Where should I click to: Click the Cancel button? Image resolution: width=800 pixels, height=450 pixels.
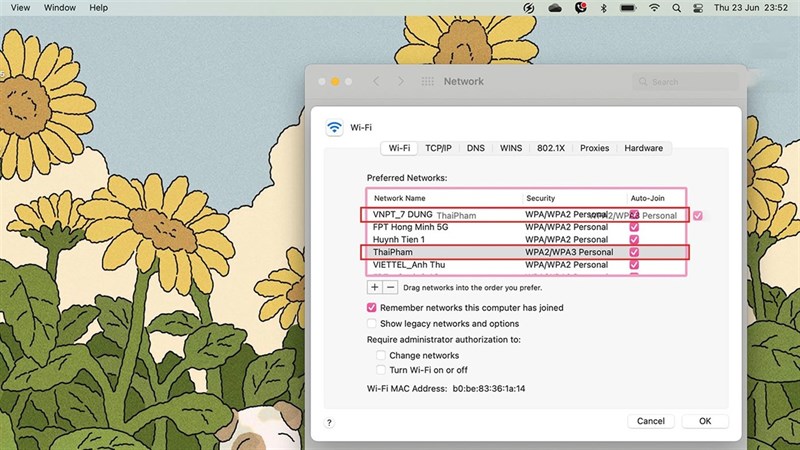pyautogui.click(x=646, y=421)
